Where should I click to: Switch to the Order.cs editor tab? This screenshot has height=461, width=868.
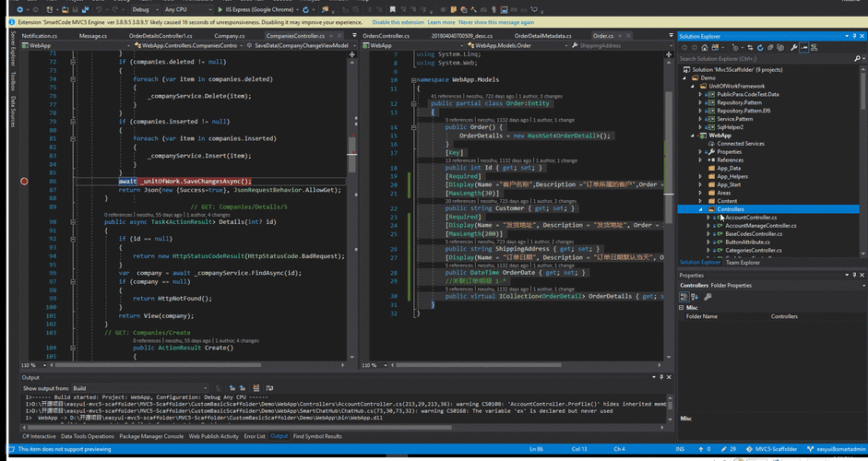coord(603,35)
